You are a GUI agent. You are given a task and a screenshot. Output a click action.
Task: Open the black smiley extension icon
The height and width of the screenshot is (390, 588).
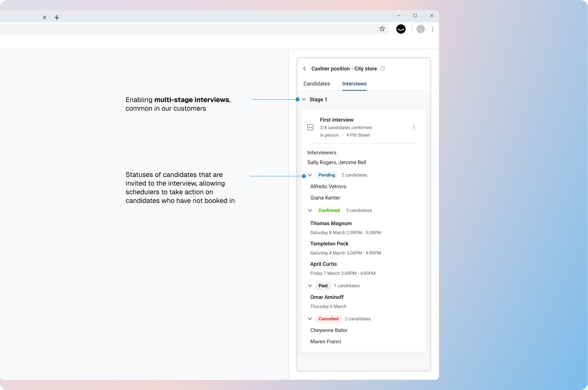tap(401, 29)
